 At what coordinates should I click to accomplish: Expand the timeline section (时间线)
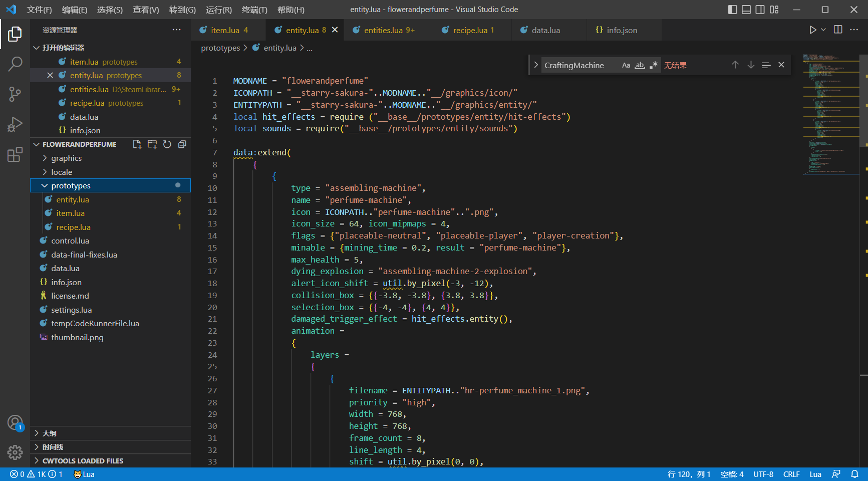click(111, 447)
